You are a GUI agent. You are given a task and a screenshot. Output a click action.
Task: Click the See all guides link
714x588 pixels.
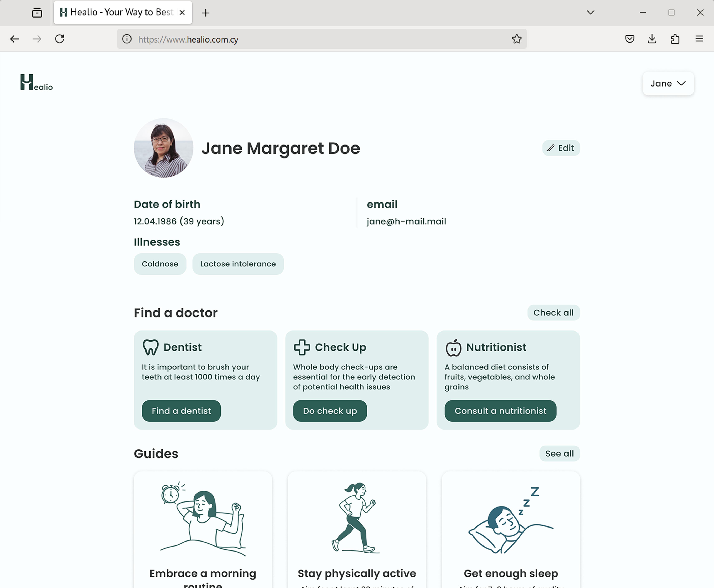(559, 453)
